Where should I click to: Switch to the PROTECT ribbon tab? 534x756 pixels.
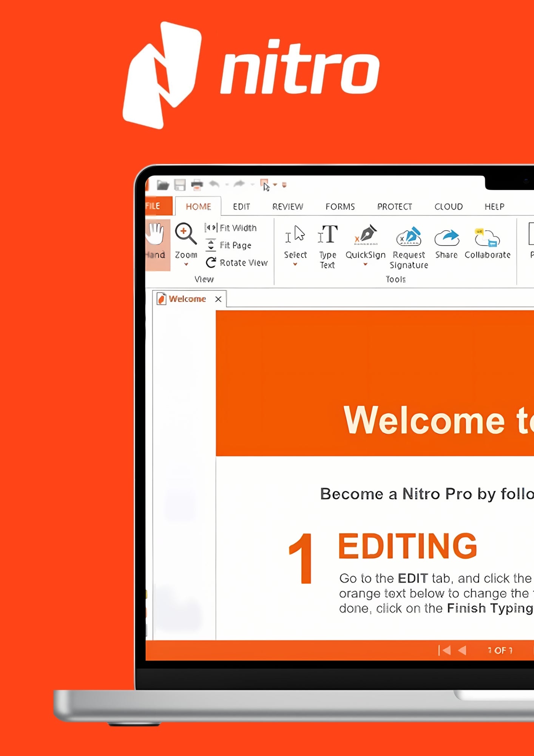395,207
